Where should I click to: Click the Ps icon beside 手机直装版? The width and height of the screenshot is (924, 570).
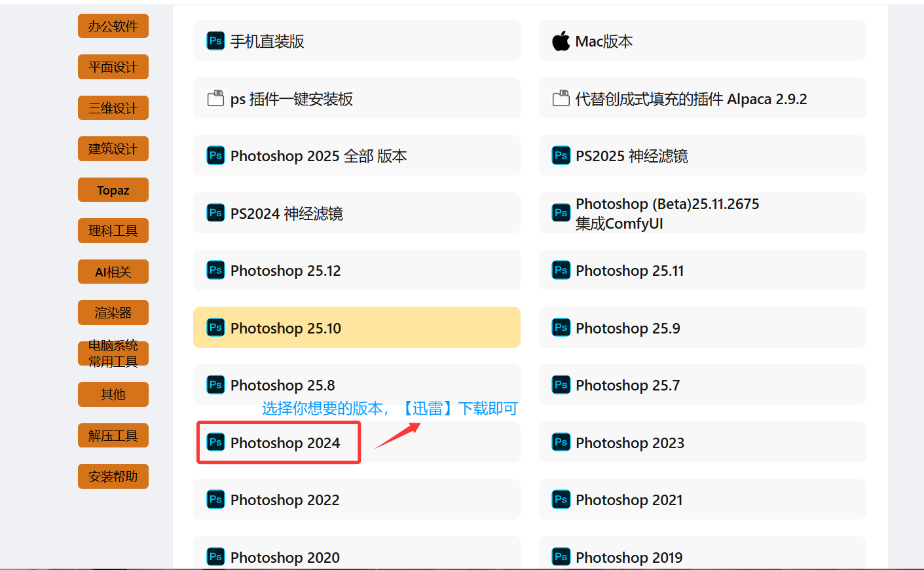point(215,41)
